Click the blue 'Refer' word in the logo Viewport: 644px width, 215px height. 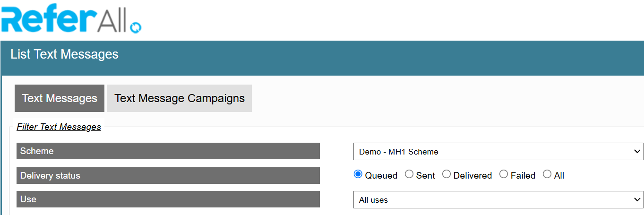tap(49, 19)
